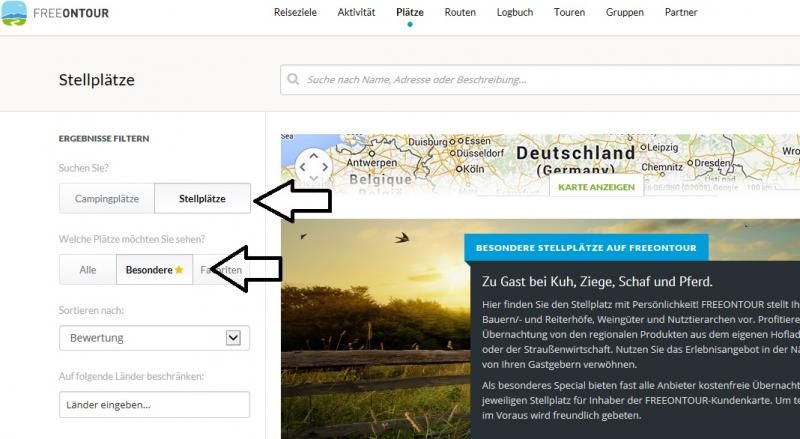Select the Plätze navigation item
800x439 pixels.
410,12
